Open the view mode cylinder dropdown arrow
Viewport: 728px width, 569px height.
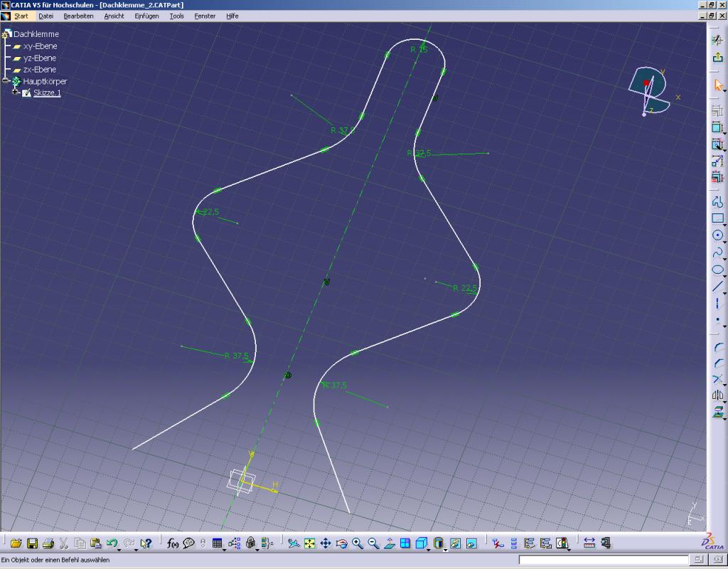click(x=445, y=550)
